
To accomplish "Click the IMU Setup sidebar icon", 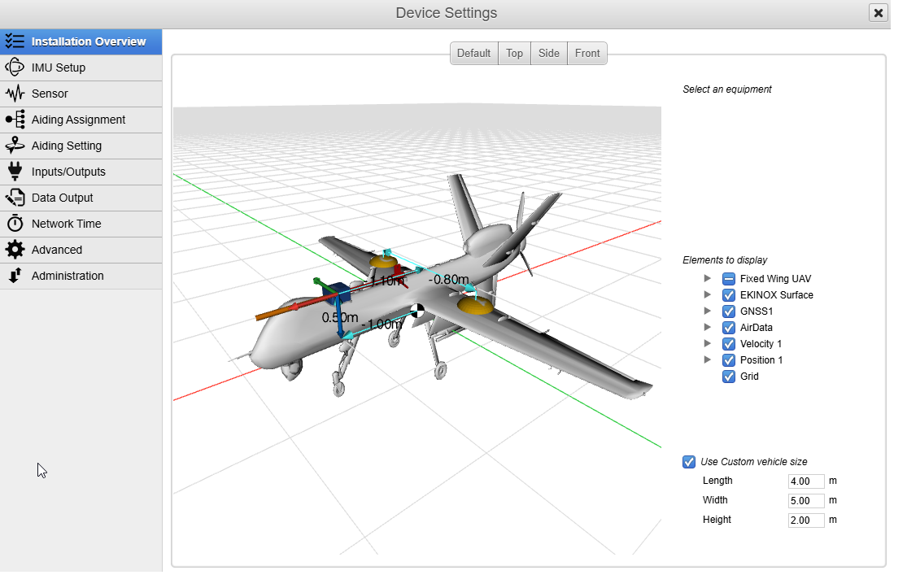I will click(15, 68).
